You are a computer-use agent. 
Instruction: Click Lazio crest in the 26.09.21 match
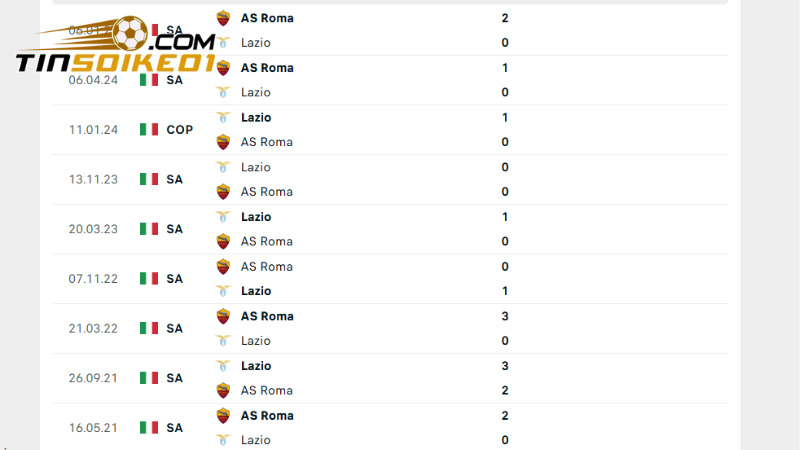coord(223,366)
